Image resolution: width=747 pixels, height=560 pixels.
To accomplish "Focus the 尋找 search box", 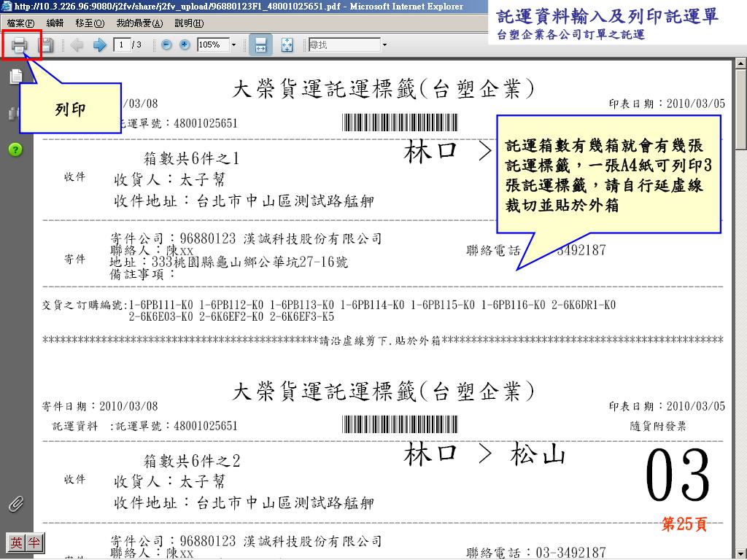I will 344,44.
